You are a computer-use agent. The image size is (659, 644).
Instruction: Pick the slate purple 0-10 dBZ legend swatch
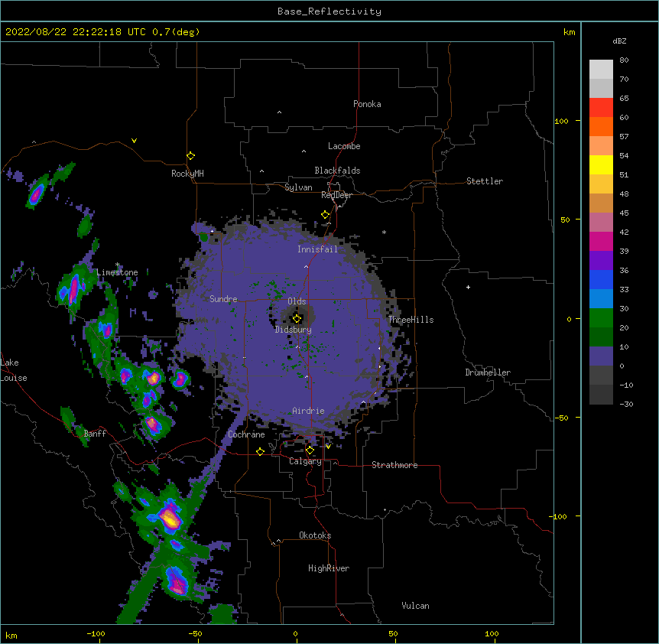601,356
